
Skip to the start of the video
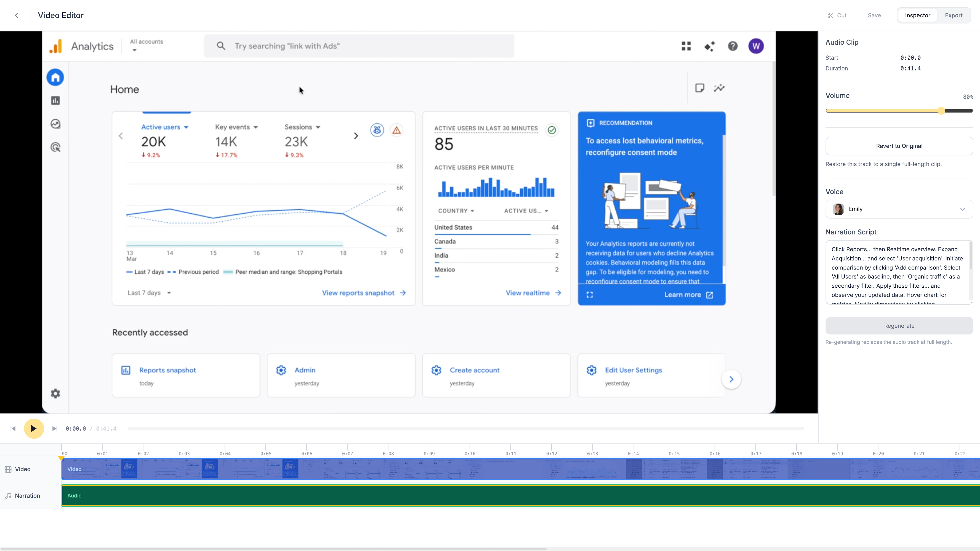[13, 429]
